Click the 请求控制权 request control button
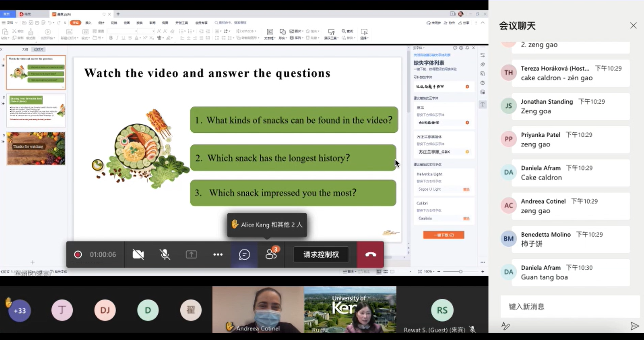This screenshot has height=340, width=644. click(321, 255)
